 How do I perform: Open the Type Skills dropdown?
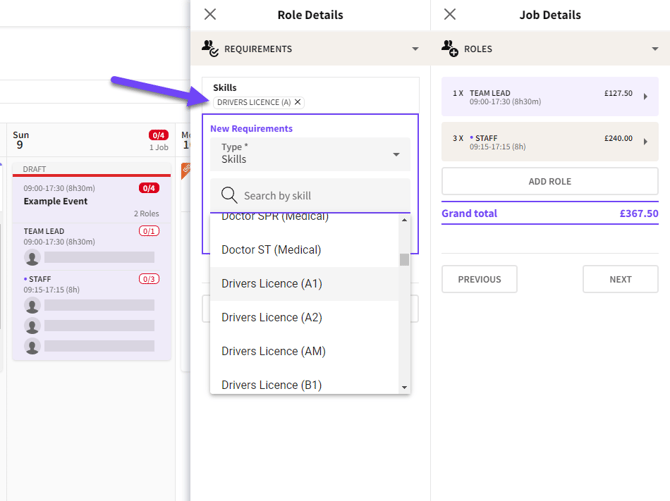pos(310,154)
